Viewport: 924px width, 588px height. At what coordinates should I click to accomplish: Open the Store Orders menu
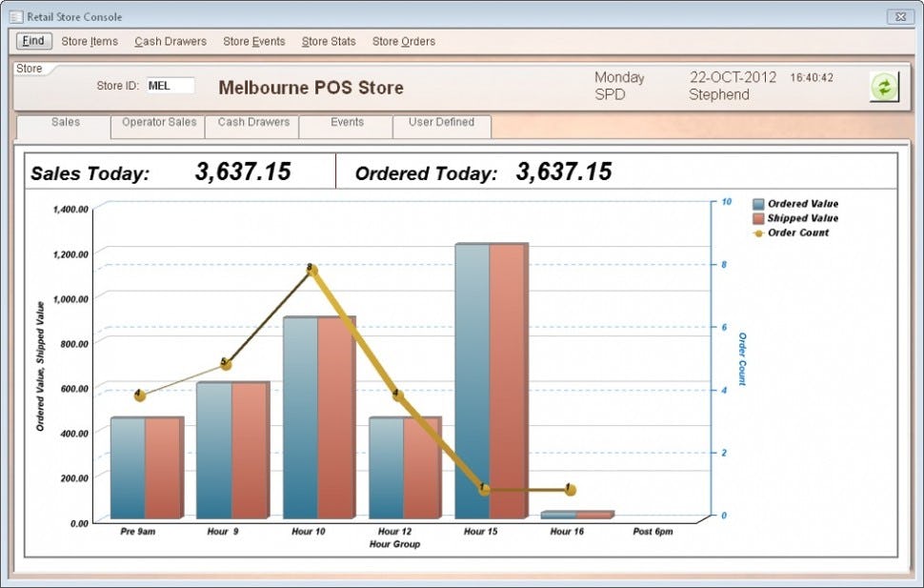click(x=404, y=41)
